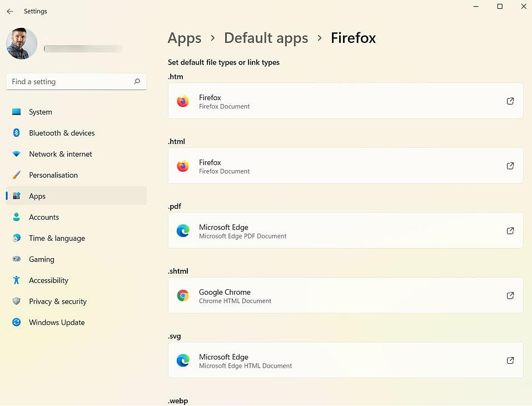532x406 pixels.
Task: Click the Firefox icon for .htm
Action: coord(183,101)
